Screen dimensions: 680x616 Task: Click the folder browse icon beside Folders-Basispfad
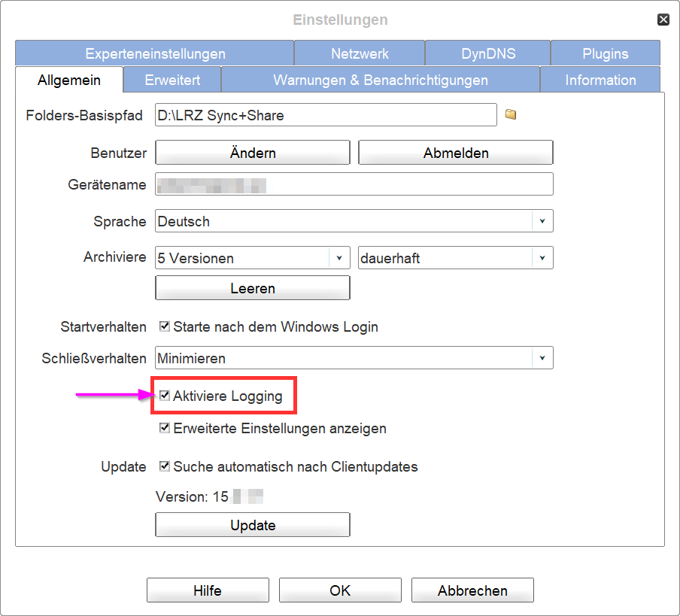coord(511,115)
